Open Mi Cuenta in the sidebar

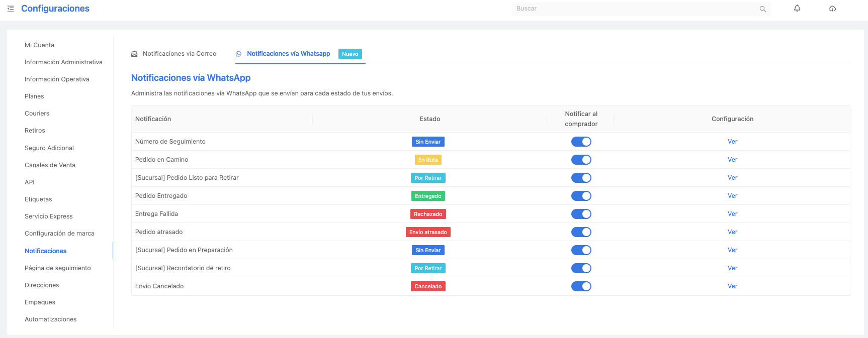coord(40,45)
